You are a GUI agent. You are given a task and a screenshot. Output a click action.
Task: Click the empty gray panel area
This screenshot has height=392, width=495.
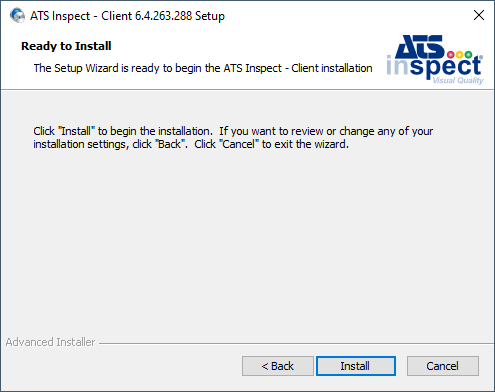click(247, 240)
